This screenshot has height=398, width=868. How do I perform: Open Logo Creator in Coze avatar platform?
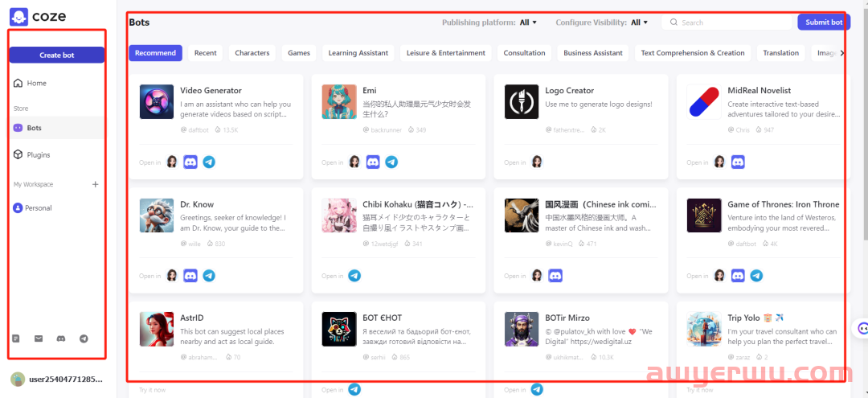(537, 162)
